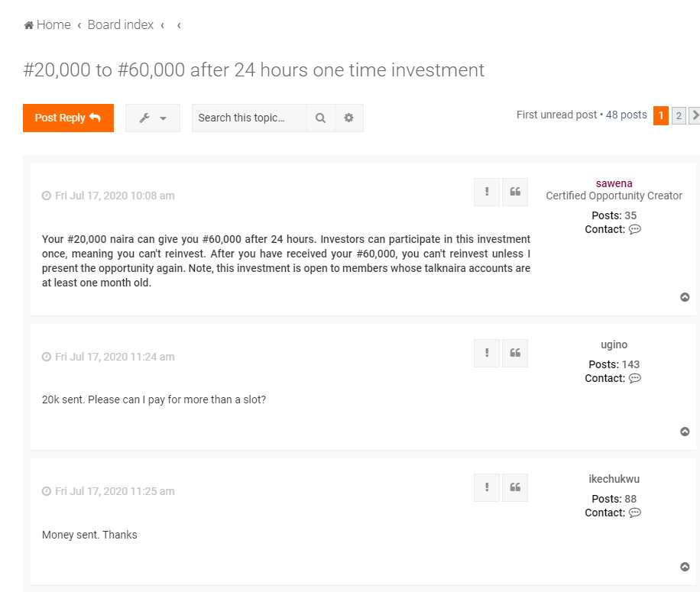Click the Post Reply button
This screenshot has width=700, height=592.
click(68, 118)
